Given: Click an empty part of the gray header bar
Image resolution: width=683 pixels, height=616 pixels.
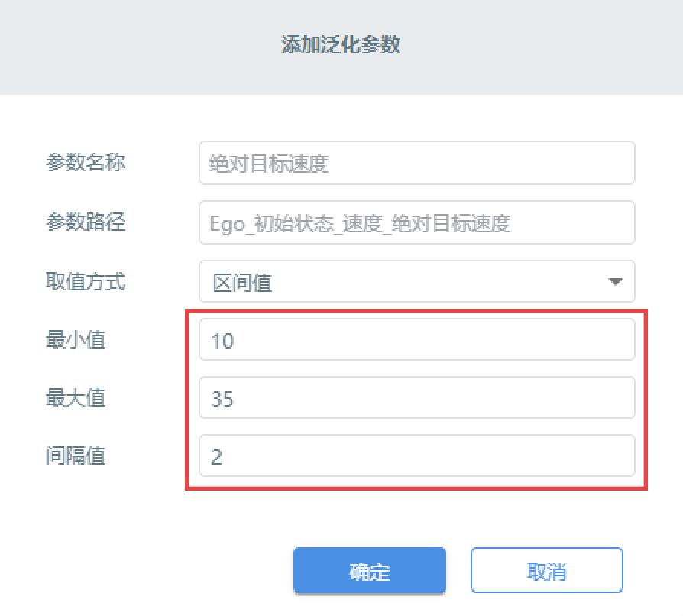Looking at the screenshot, I should tap(131, 47).
